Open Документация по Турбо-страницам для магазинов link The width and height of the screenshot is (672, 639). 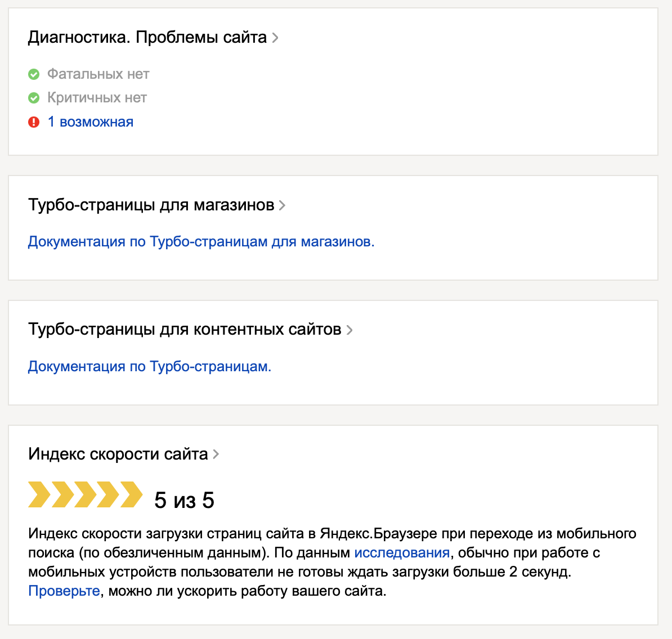201,242
